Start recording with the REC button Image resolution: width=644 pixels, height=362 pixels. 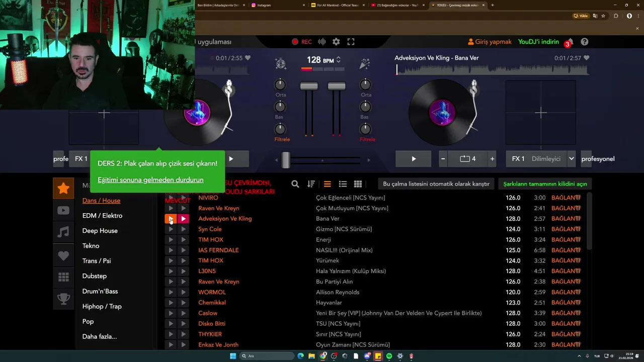[x=302, y=42]
